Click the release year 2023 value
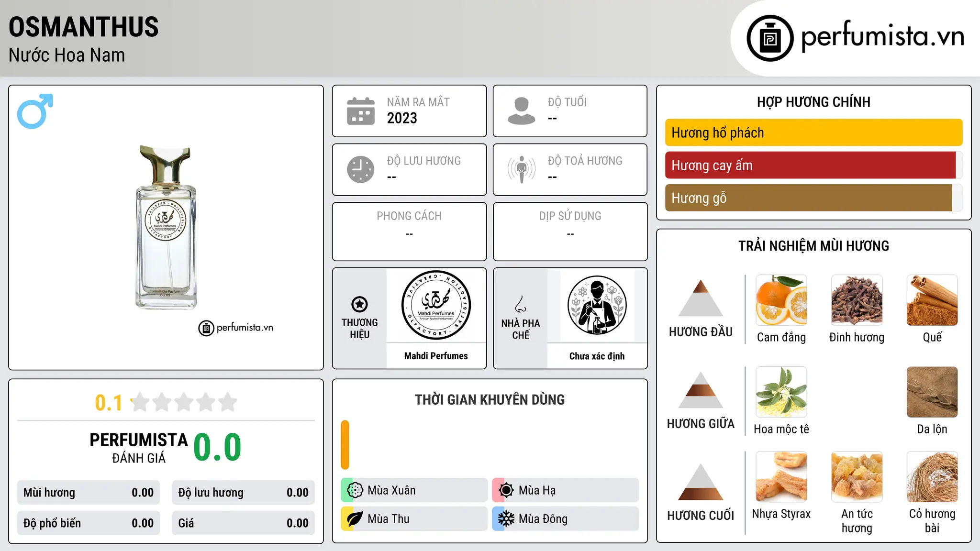The height and width of the screenshot is (551, 980). (x=402, y=118)
